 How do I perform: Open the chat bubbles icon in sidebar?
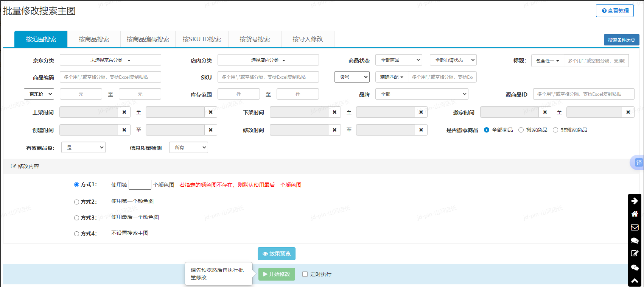click(x=635, y=240)
